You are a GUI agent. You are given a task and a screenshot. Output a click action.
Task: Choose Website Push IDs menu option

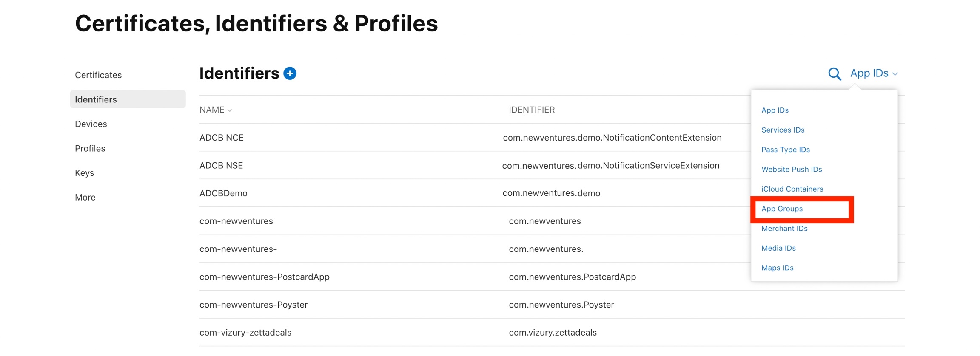coord(791,169)
